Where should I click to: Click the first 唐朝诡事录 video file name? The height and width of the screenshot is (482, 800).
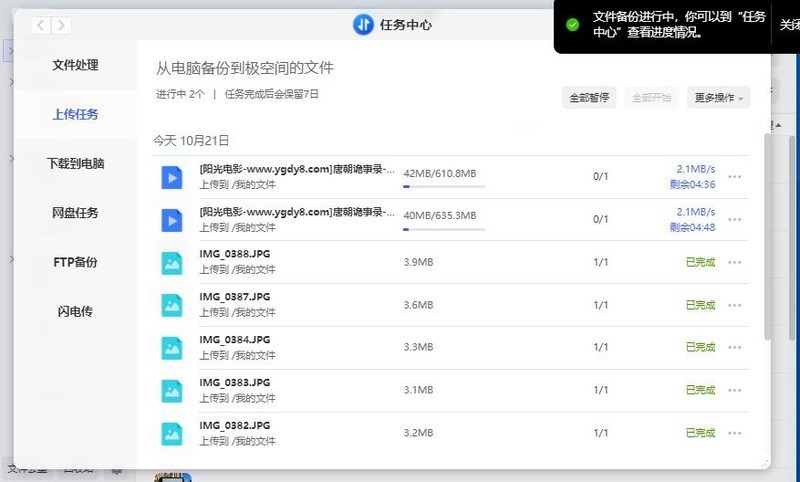point(297,169)
